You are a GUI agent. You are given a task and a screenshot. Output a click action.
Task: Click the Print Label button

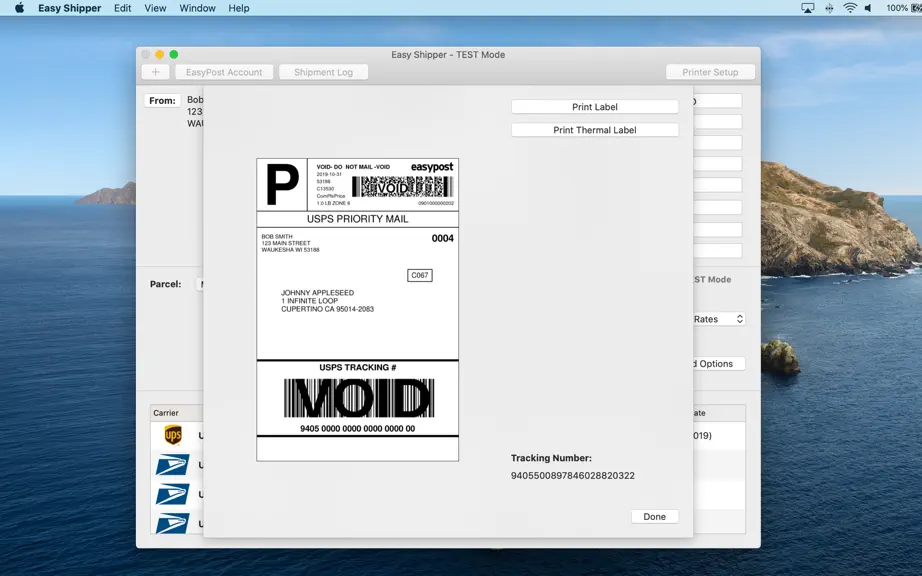594,107
